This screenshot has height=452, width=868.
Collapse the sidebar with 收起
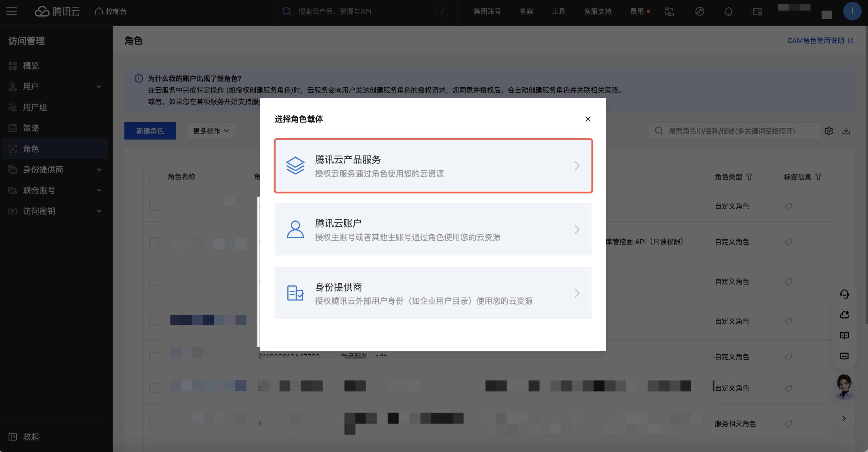pos(24,436)
